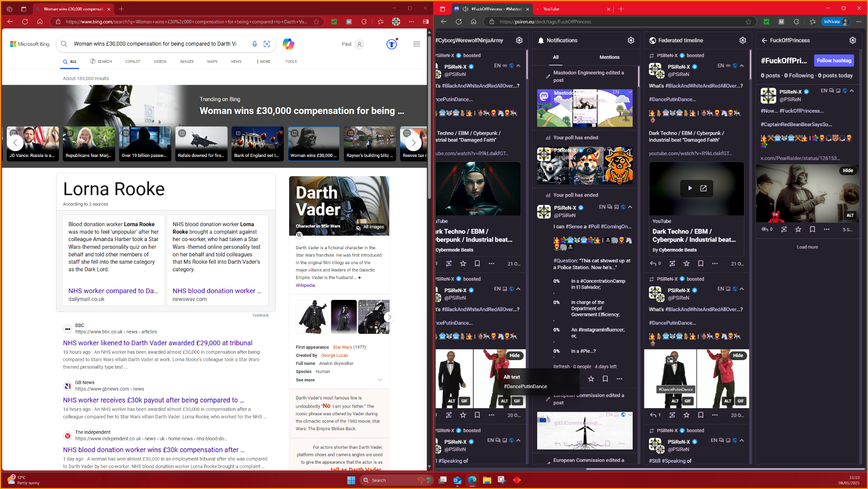Screen dimensions: 868x489
Task: Mute audio icon on the Mastodon browser tab
Action: 465,9
